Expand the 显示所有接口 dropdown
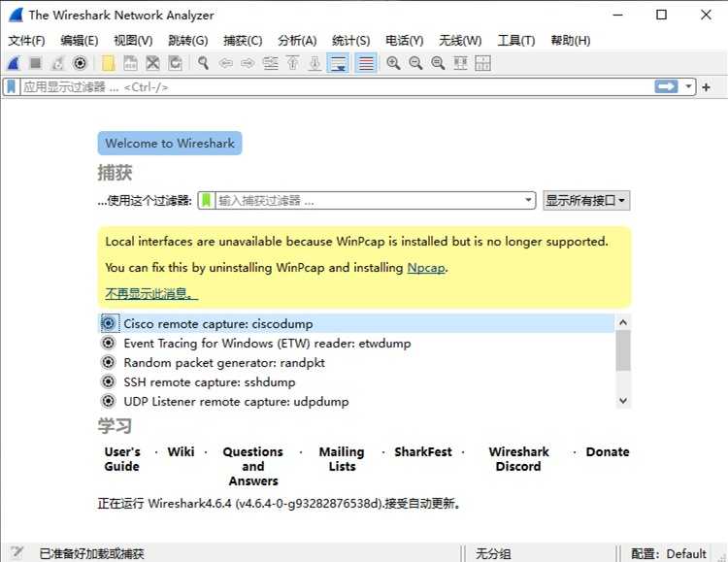Screen dimensions: 728x562 (586, 201)
